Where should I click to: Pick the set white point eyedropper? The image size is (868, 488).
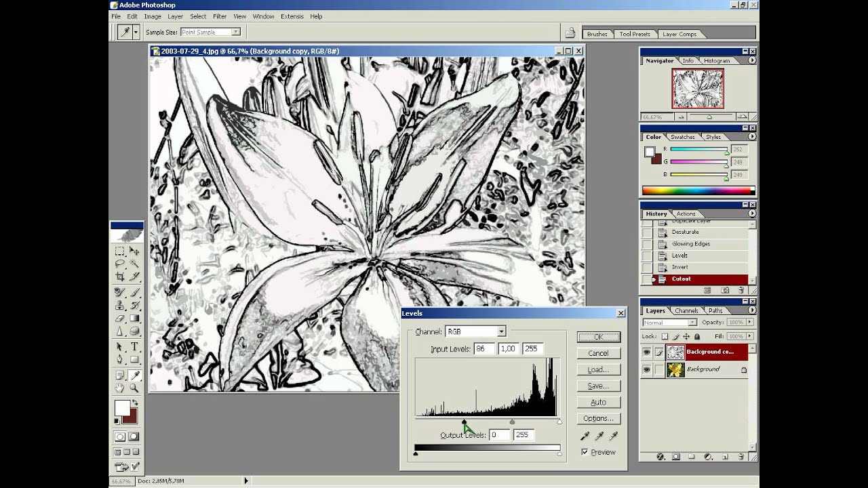point(614,436)
